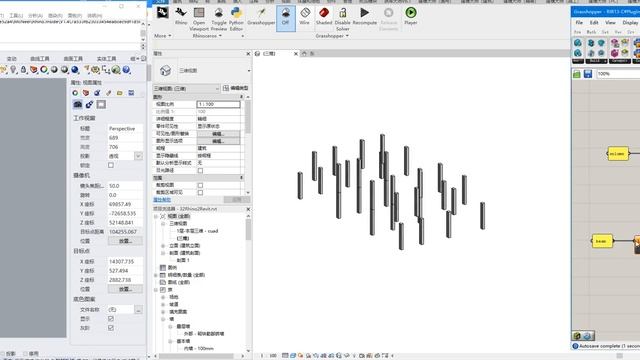
Task: Expand Schedules/Quantities tree node
Action: (156, 275)
